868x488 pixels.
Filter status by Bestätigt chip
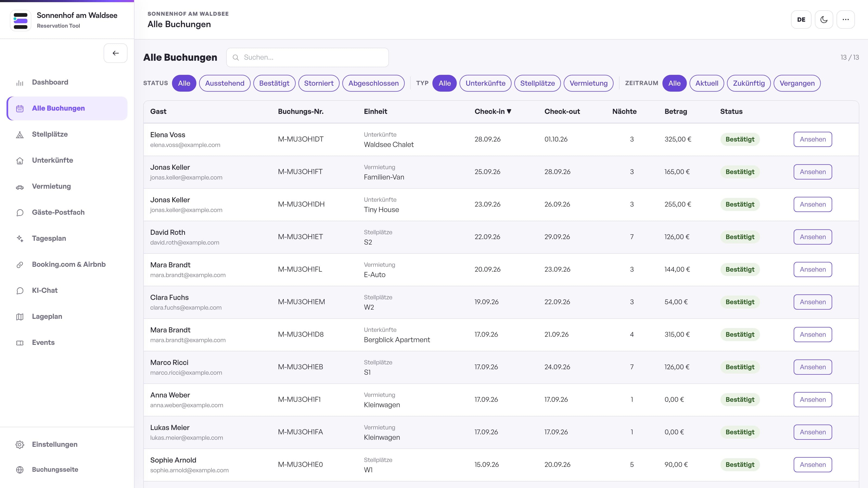(274, 83)
